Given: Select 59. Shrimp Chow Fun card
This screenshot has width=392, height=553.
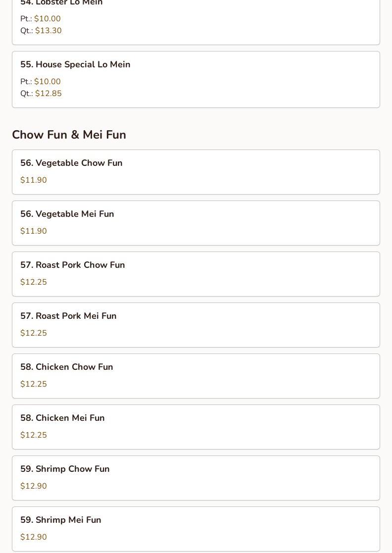Looking at the screenshot, I should (196, 478).
